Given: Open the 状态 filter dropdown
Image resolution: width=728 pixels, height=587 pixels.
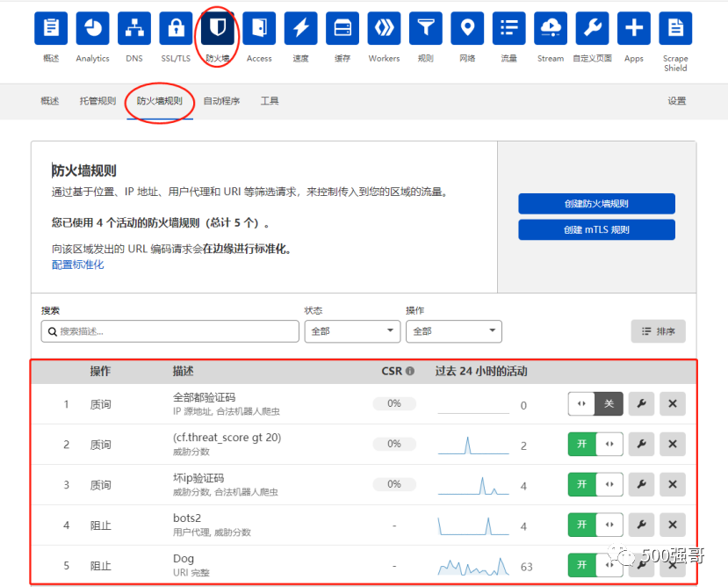Looking at the screenshot, I should pos(351,331).
